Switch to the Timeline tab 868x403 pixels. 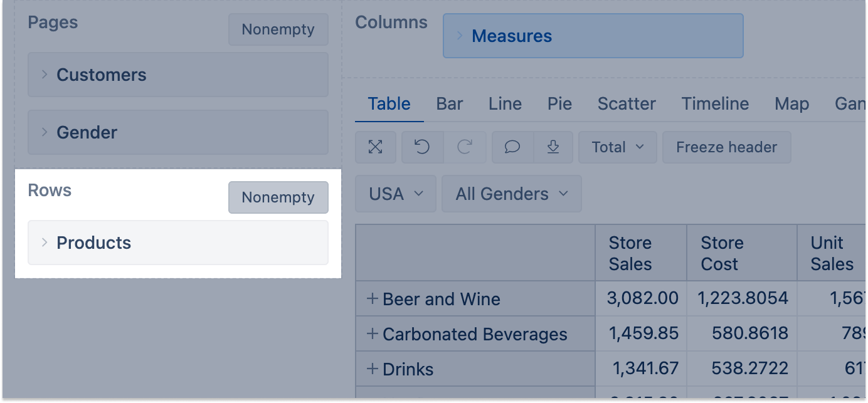point(715,104)
